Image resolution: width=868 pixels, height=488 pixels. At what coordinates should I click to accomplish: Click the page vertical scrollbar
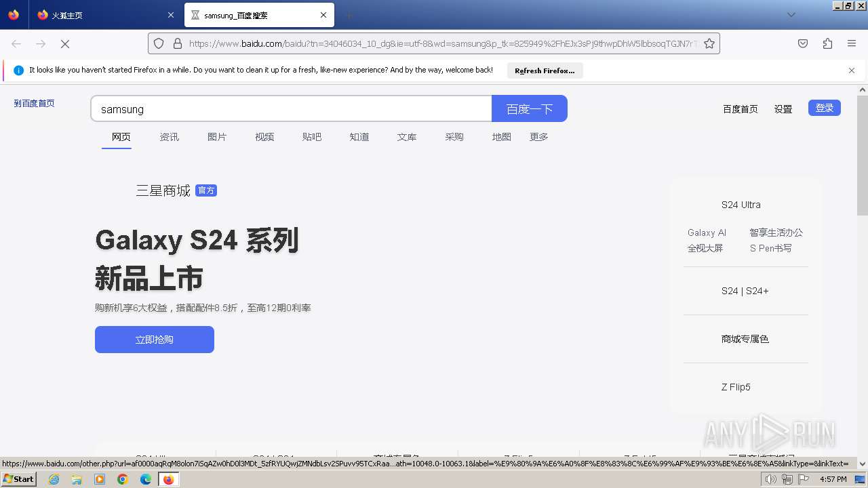[x=863, y=155]
